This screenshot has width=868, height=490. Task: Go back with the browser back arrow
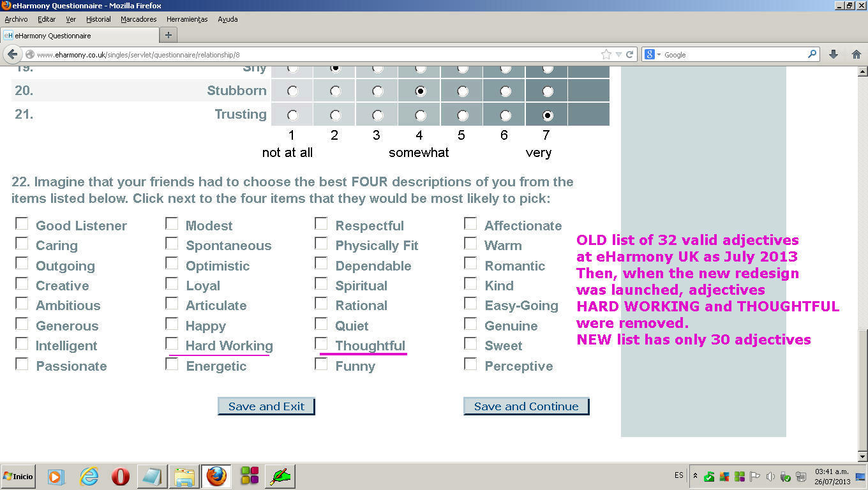coord(12,55)
